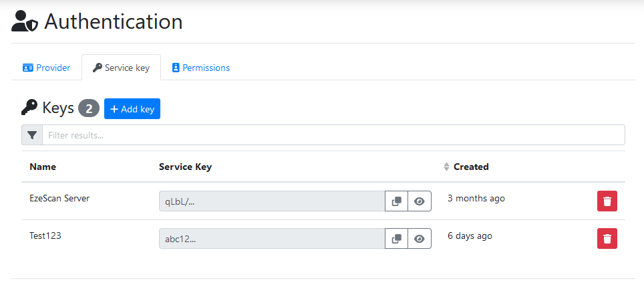Viewport: 644px width, 285px height.
Task: Focus the Filter results input field
Action: coord(333,135)
